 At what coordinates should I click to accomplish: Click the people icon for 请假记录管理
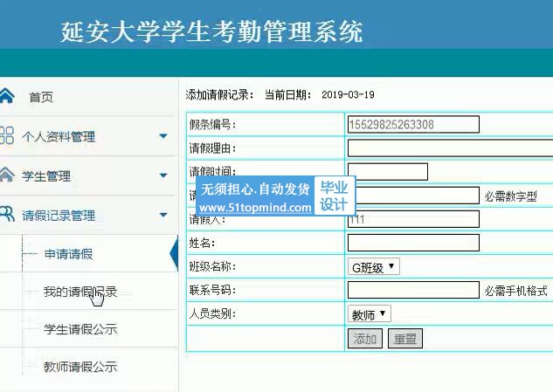[x=7, y=214]
